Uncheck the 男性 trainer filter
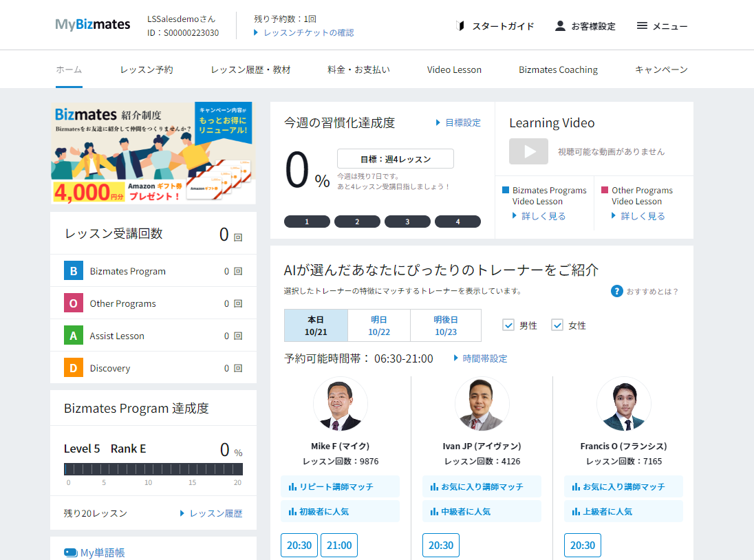754x560 pixels. pos(508,325)
